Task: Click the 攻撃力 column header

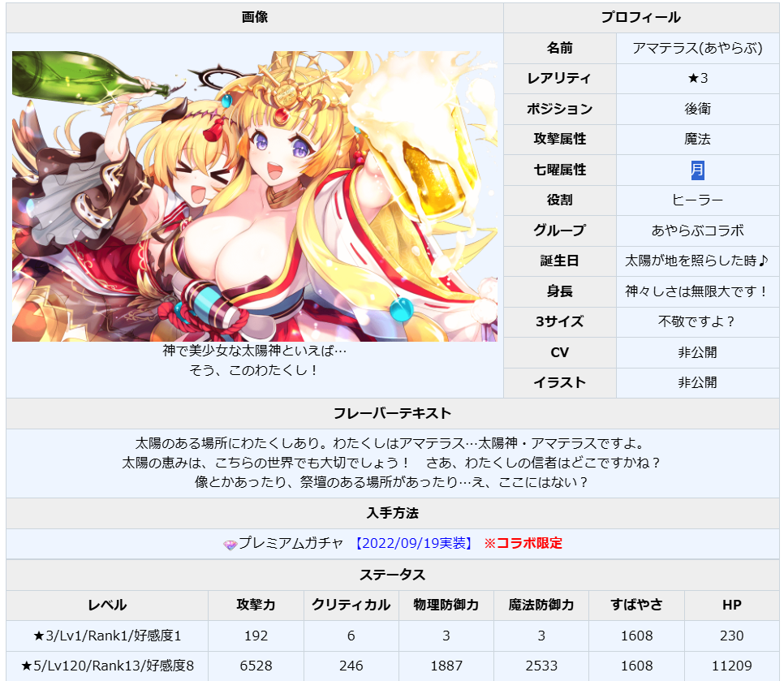Action: pyautogui.click(x=256, y=606)
